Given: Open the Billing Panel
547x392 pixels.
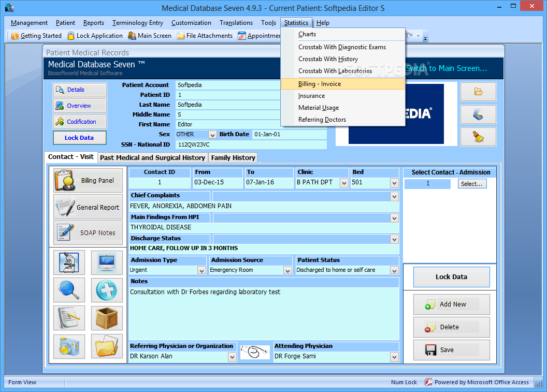Looking at the screenshot, I should (x=88, y=180).
